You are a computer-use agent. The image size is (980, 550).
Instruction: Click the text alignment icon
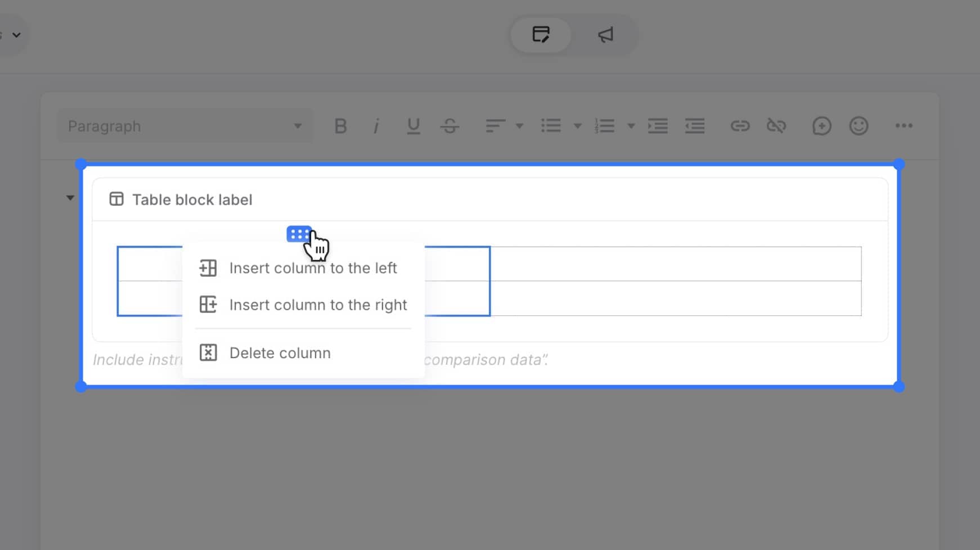[x=496, y=126]
